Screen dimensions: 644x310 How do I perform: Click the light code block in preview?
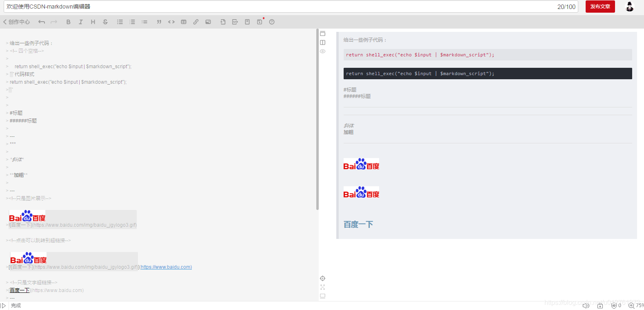point(488,55)
